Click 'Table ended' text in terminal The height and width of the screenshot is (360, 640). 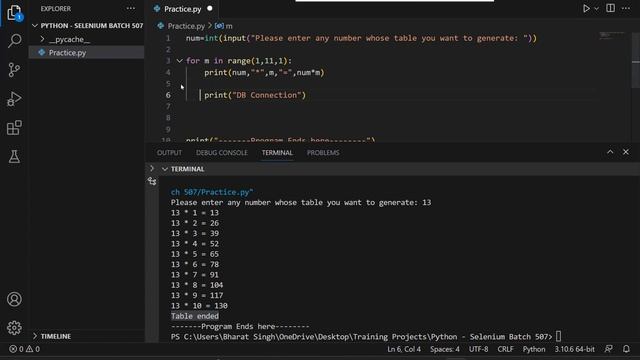pos(195,316)
